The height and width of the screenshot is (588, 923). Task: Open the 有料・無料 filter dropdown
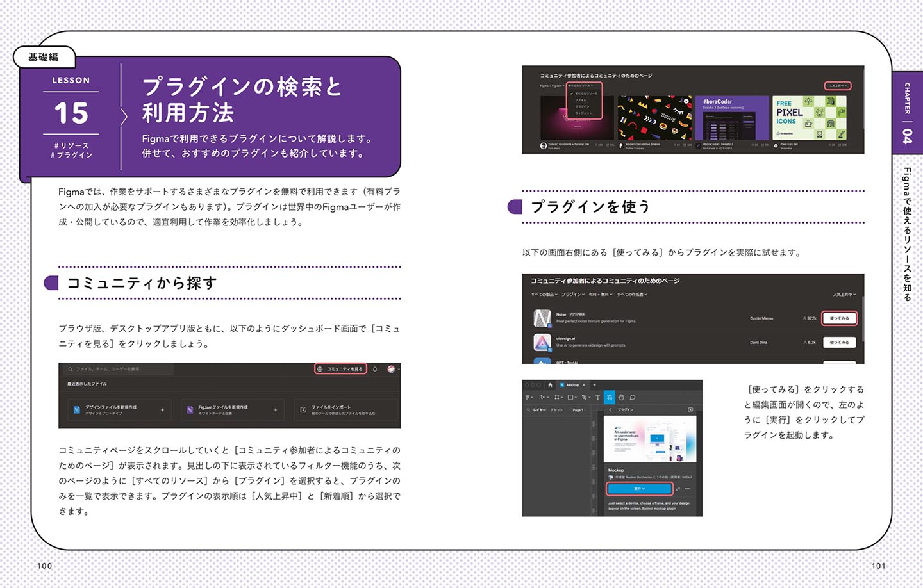coord(599,294)
